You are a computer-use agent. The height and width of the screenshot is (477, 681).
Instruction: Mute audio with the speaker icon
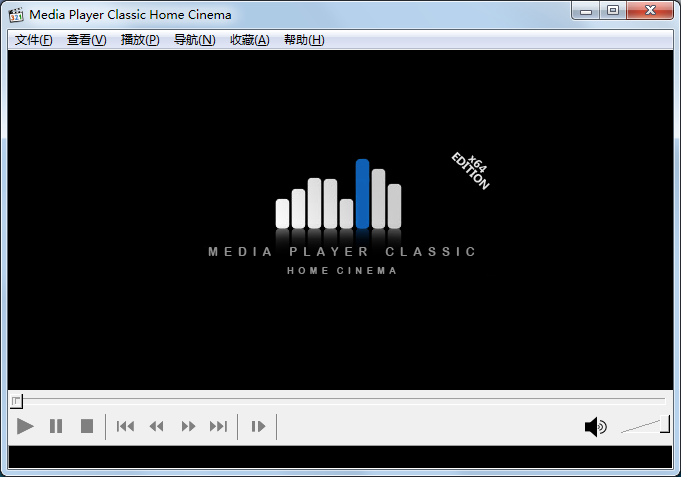pyautogui.click(x=595, y=427)
